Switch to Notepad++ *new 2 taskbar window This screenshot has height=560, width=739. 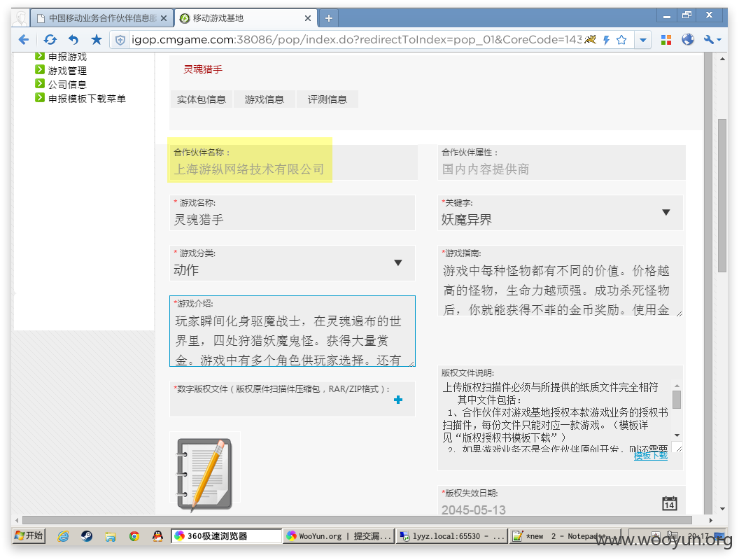(564, 536)
